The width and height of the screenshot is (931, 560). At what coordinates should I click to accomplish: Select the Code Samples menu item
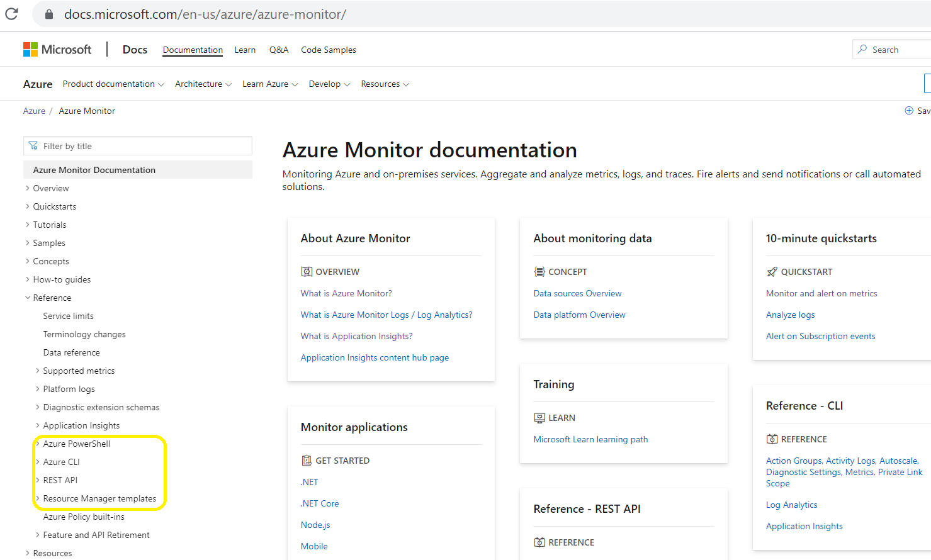pyautogui.click(x=328, y=50)
